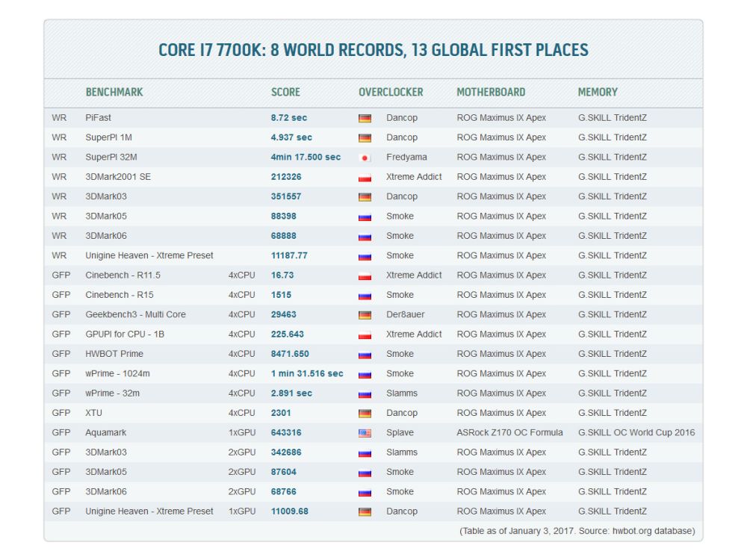This screenshot has height=560, width=747.
Task: Click the MOTHERBOARD column header
Action: point(491,92)
